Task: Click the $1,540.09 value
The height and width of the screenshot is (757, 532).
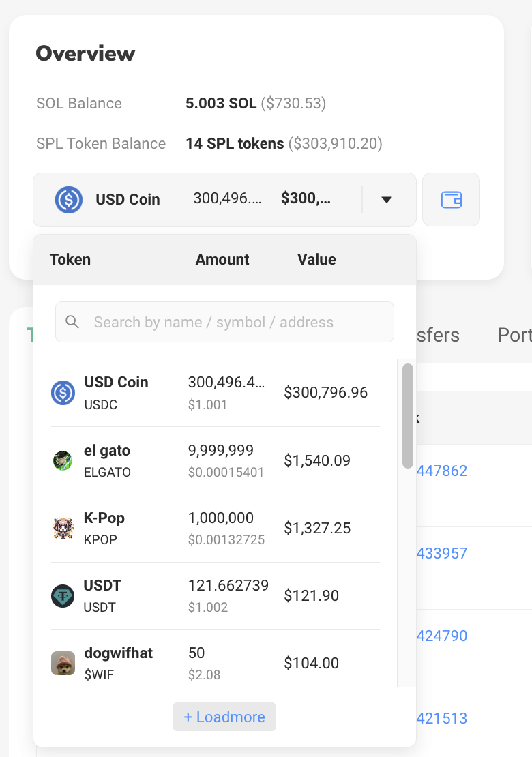Action: click(x=317, y=460)
